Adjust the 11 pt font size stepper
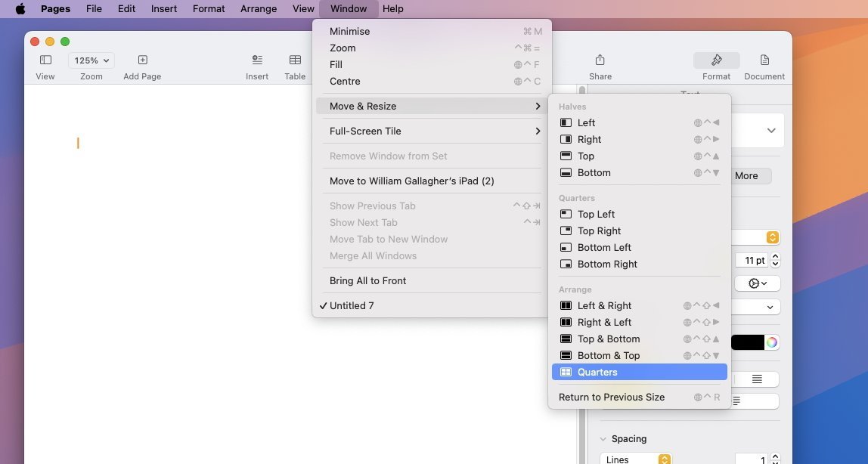The image size is (868, 464). pyautogui.click(x=775, y=260)
